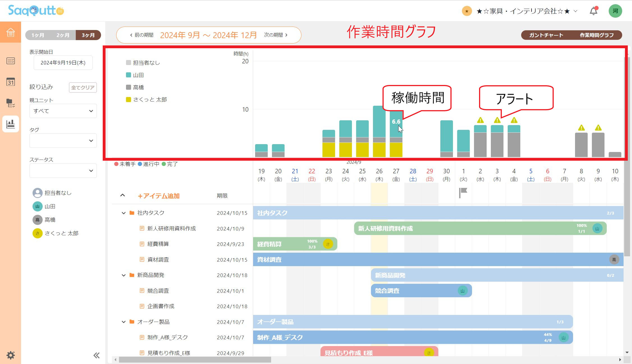Go to 次の期間
The image size is (632, 364).
pyautogui.click(x=276, y=35)
